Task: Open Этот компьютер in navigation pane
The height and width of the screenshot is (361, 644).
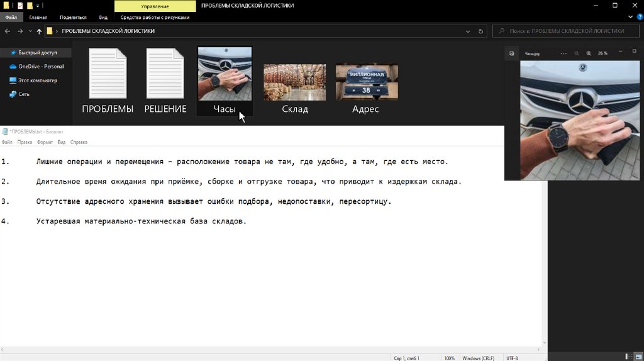Action: click(x=37, y=81)
